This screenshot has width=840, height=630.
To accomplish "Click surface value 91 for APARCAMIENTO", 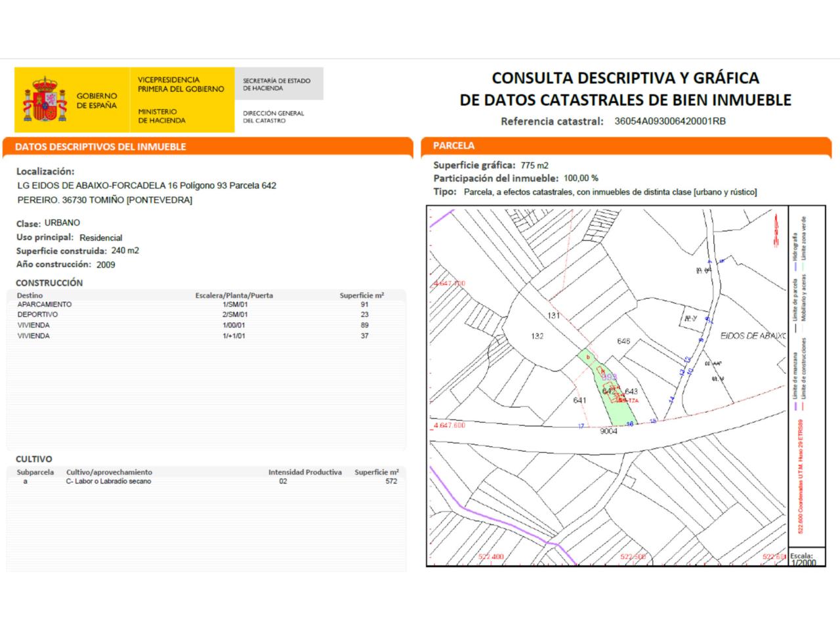I will pyautogui.click(x=365, y=304).
